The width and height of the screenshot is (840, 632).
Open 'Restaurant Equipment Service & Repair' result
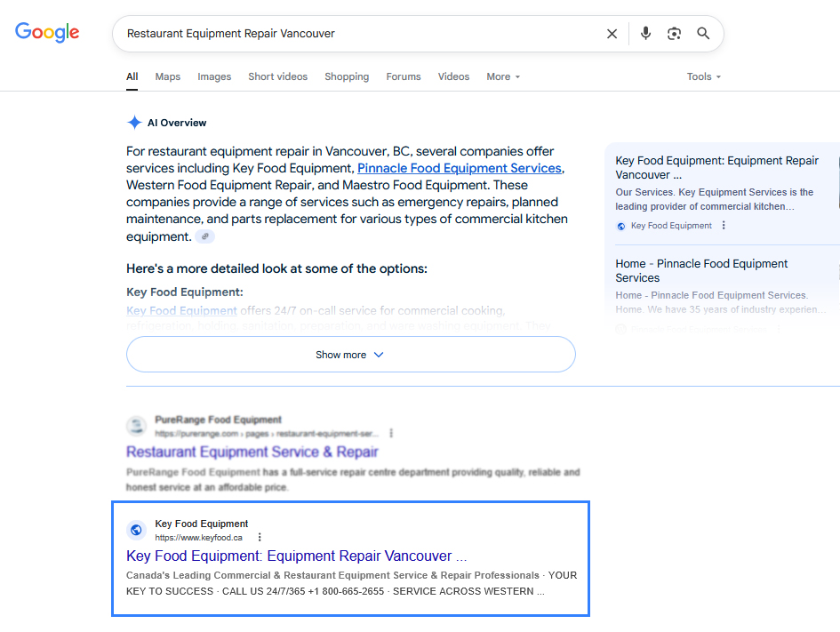(252, 452)
